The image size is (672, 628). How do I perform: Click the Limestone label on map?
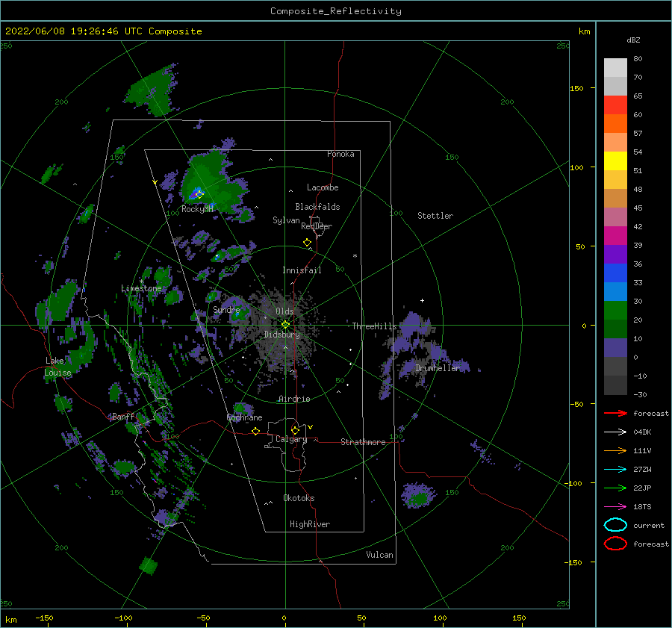coord(141,288)
